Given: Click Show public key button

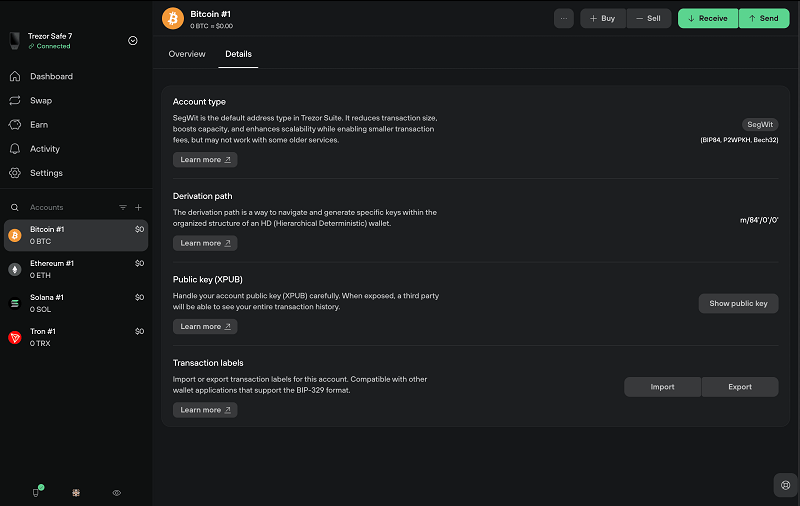Looking at the screenshot, I should tap(738, 303).
